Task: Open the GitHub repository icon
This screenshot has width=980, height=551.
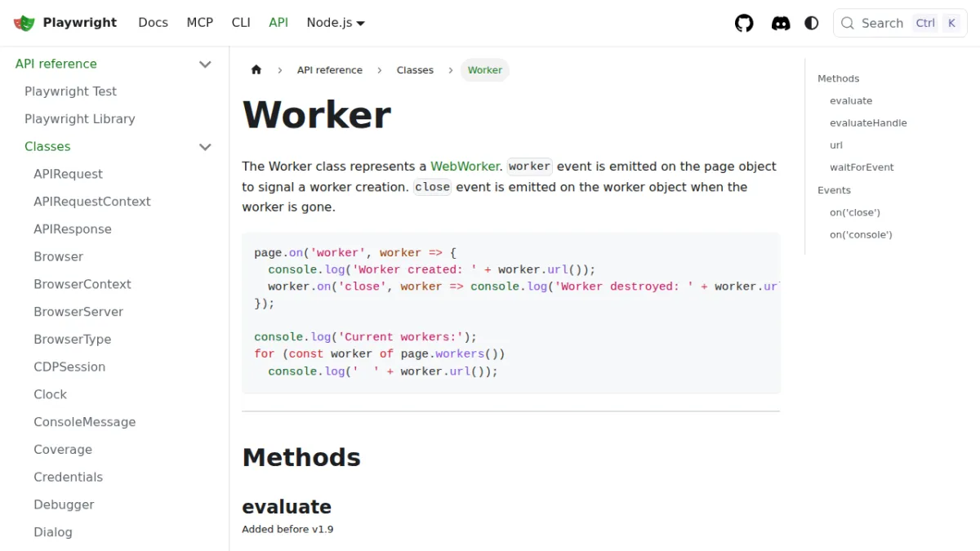Action: coord(744,23)
